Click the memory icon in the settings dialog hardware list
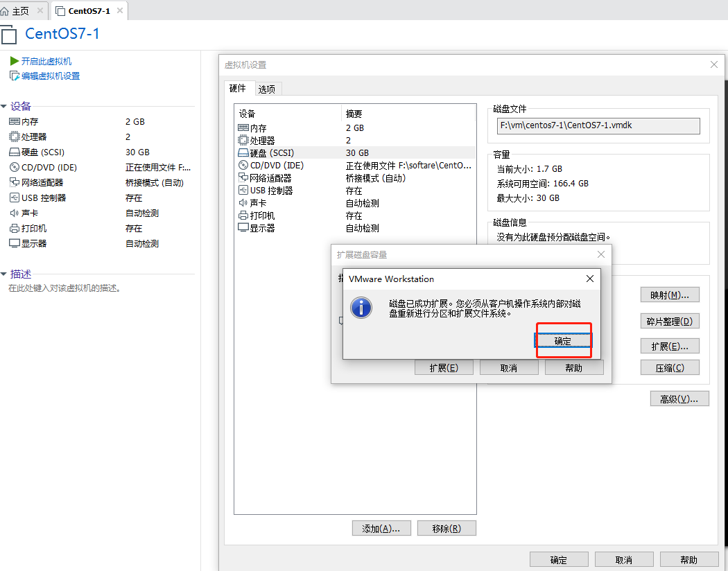 243,128
